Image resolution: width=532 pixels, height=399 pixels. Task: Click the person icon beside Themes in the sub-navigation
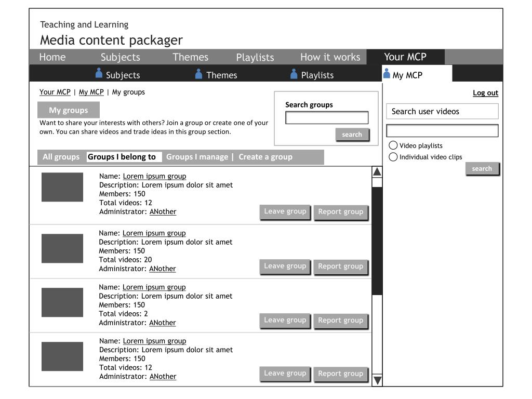(199, 74)
